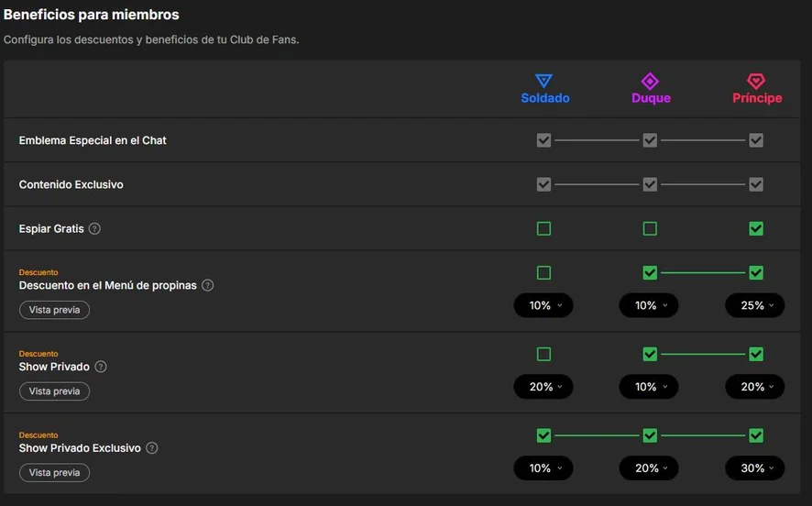The image size is (812, 506).
Task: Open Príncipe Show Privado Exclusivo 30% dropdown
Action: pyautogui.click(x=755, y=467)
